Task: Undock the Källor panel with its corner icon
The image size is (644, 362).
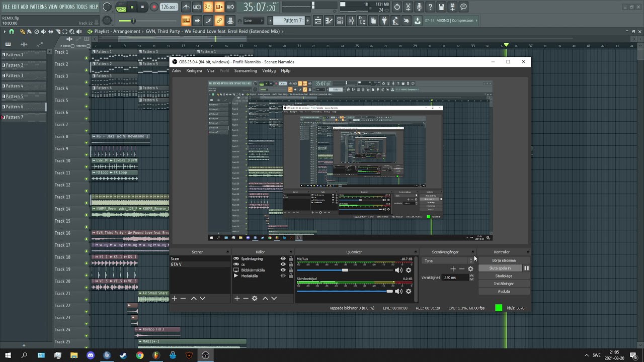Action: pyautogui.click(x=290, y=252)
